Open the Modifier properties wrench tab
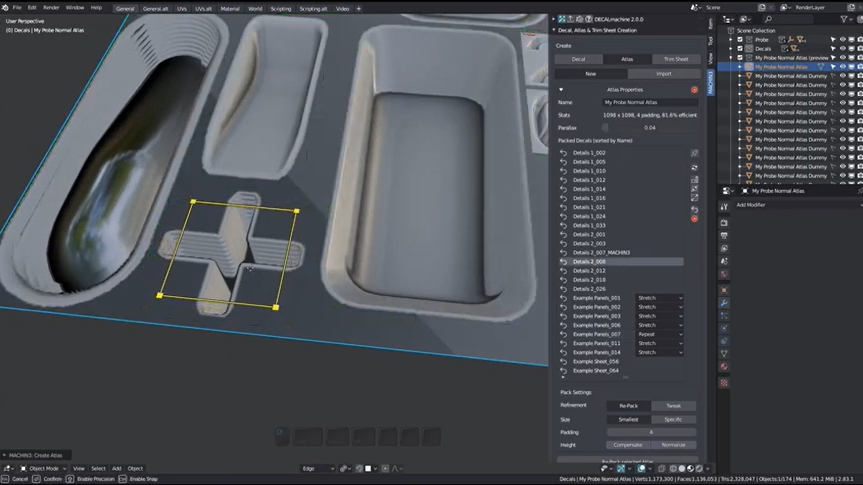The height and width of the screenshot is (485, 863). (724, 303)
